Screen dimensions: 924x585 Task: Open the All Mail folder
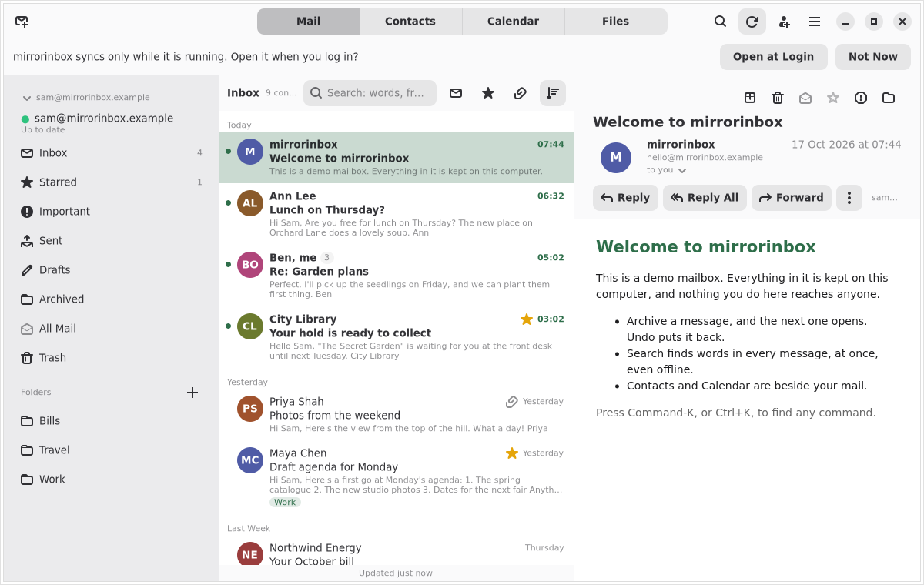112,329
